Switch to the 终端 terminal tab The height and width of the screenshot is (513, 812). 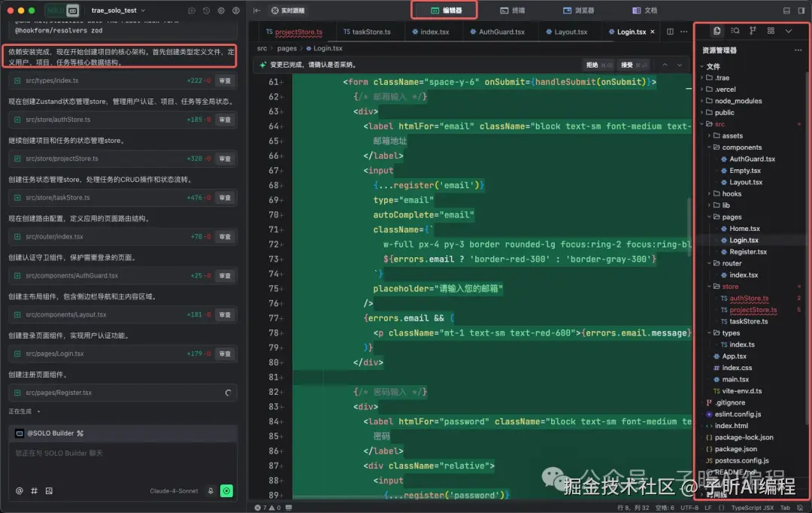(x=512, y=11)
